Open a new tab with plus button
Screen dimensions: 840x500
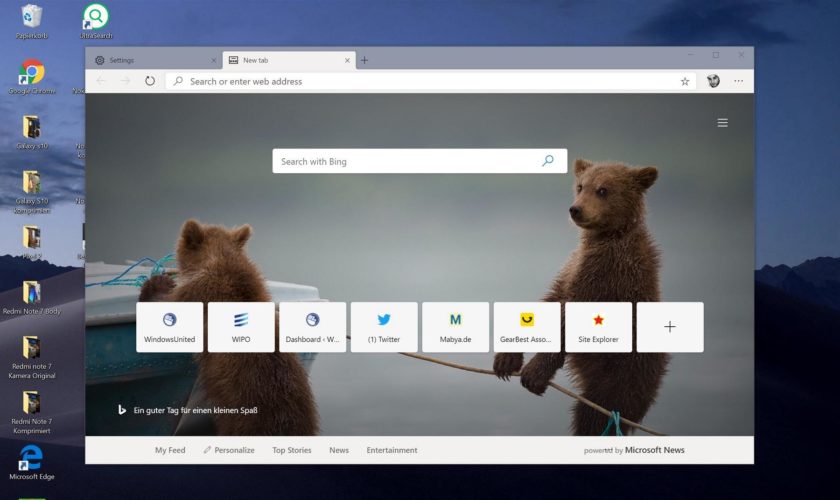tap(364, 60)
